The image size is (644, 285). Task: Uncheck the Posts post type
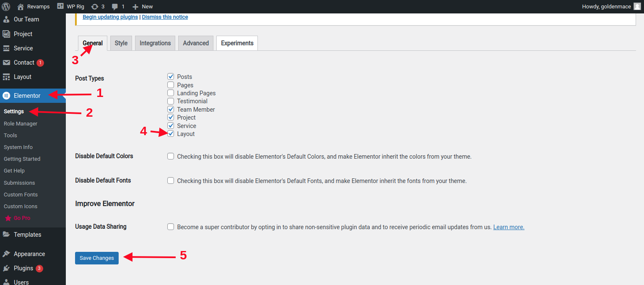171,76
